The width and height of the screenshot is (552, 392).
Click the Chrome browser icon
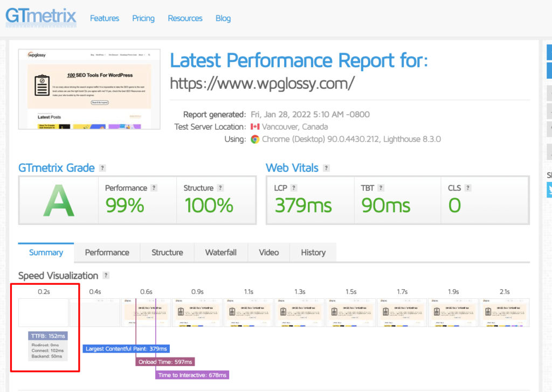tap(255, 139)
